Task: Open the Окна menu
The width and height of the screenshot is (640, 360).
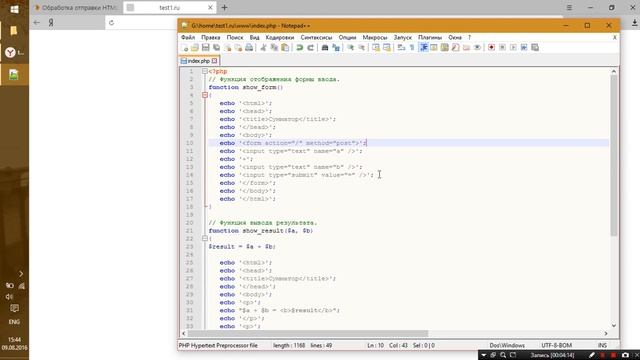Action: (455, 37)
